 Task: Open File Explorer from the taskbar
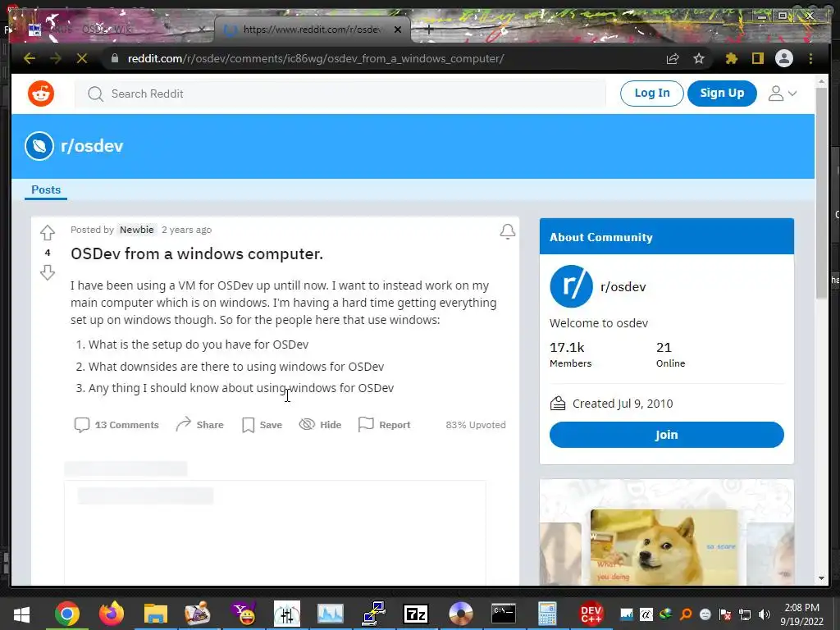155,614
